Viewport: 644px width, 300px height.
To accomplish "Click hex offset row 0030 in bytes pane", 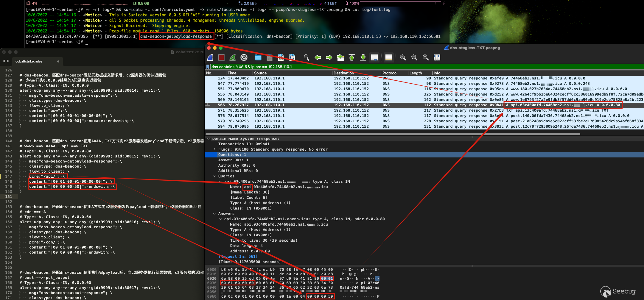I will click(212, 283).
